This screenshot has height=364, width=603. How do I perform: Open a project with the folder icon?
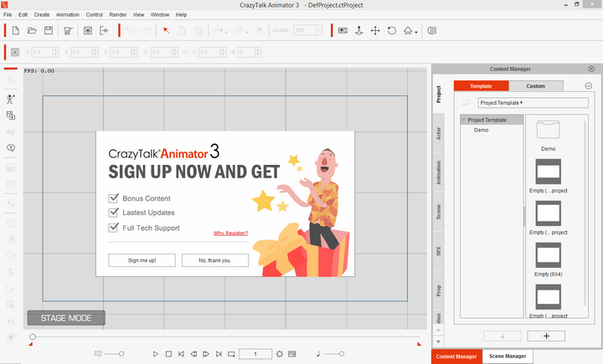32,31
